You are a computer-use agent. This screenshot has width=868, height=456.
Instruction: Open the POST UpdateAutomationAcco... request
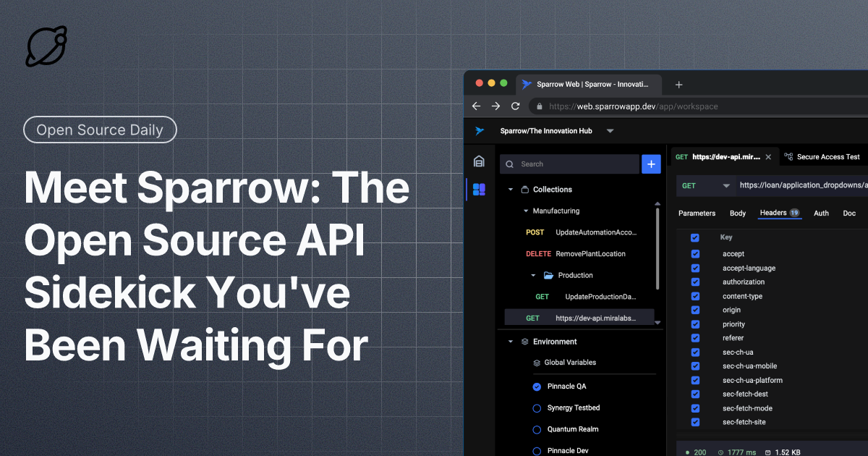(581, 232)
